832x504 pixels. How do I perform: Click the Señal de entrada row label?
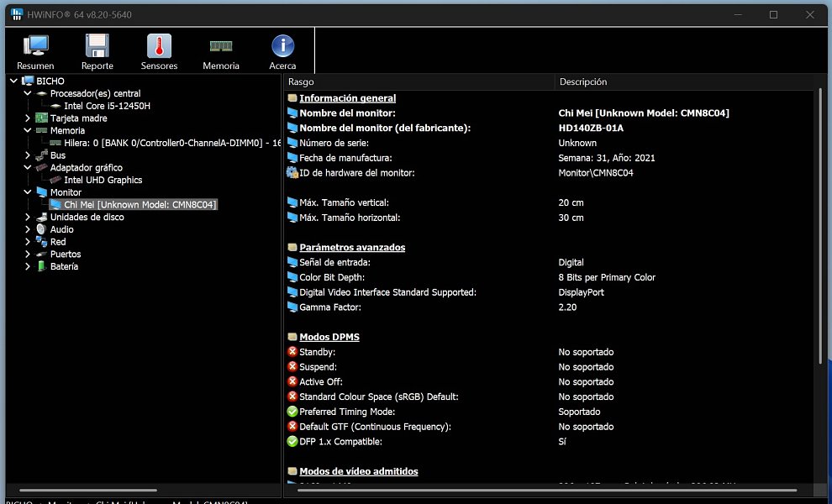(x=334, y=262)
